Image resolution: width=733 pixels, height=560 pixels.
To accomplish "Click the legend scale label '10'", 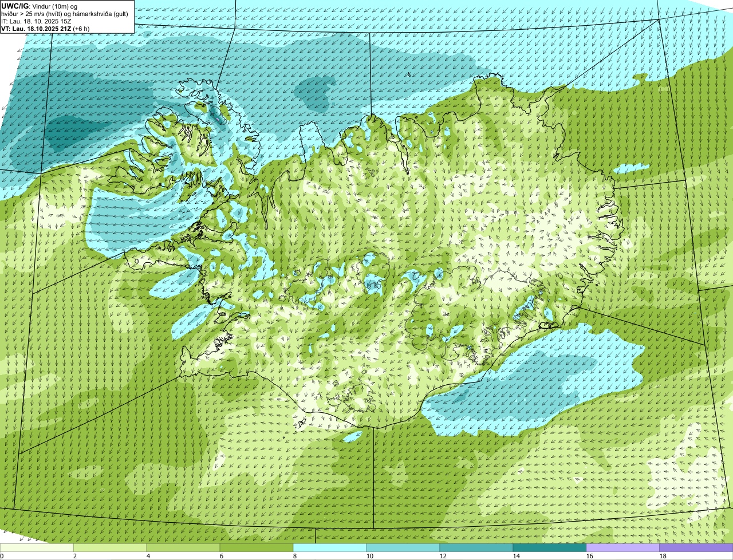I will (x=370, y=556).
